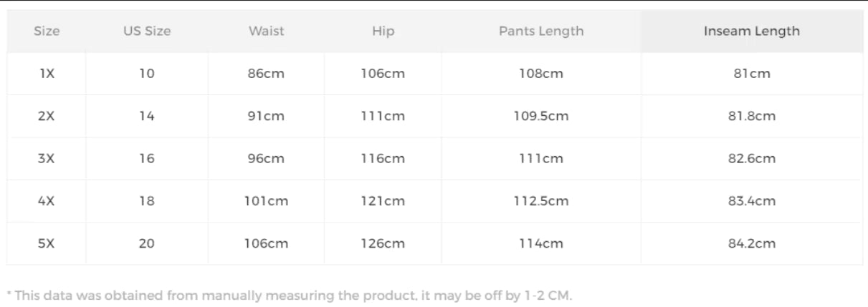Select the 1X size row label

pyautogui.click(x=47, y=74)
